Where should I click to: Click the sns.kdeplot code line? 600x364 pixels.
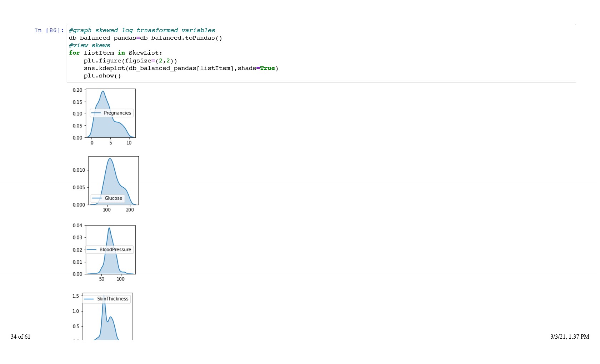point(181,68)
